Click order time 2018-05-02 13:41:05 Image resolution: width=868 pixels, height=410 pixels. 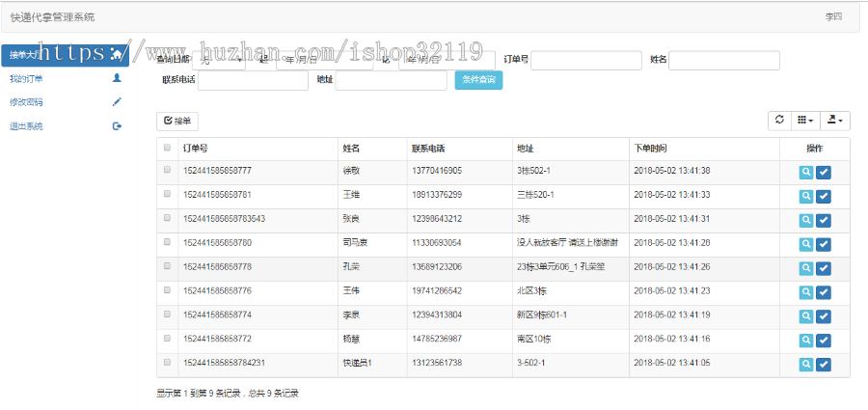672,363
